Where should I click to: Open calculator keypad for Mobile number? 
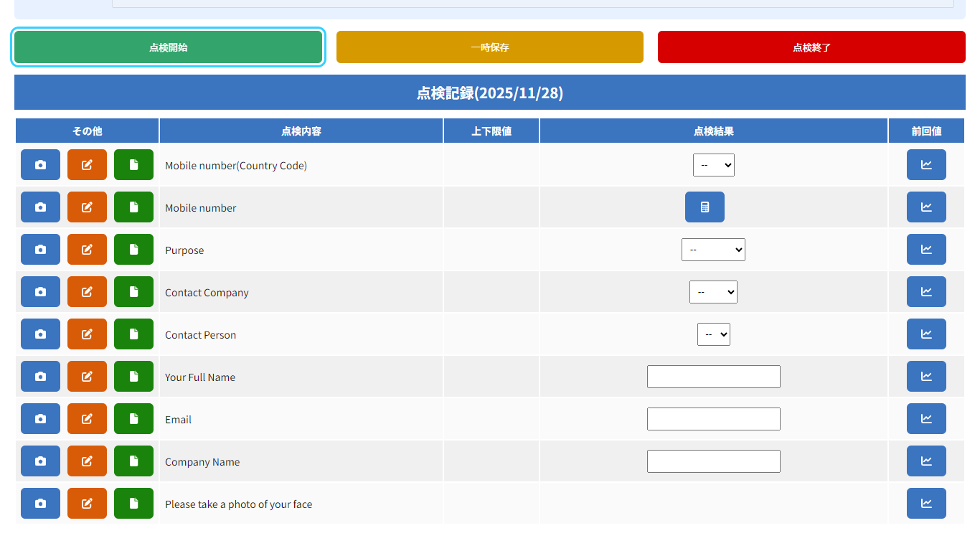705,207
